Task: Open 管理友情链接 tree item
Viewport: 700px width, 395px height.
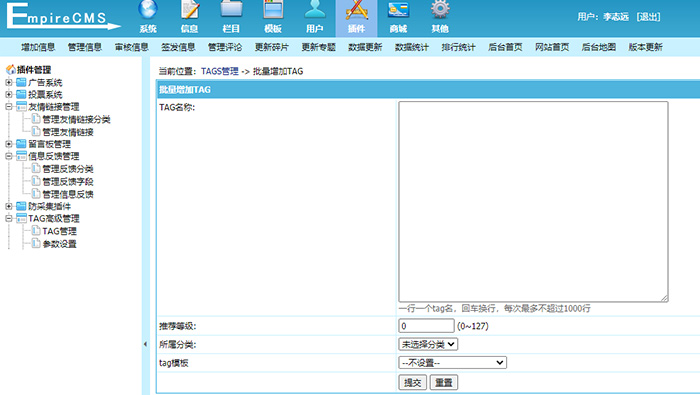Action: tap(68, 132)
